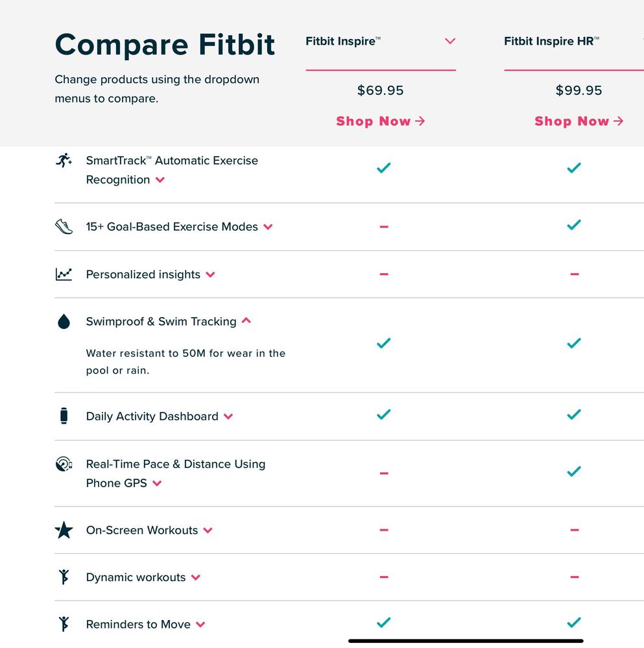Click Shop Now under Fitbit Inspire $69.95
The height and width of the screenshot is (648, 644).
point(381,121)
